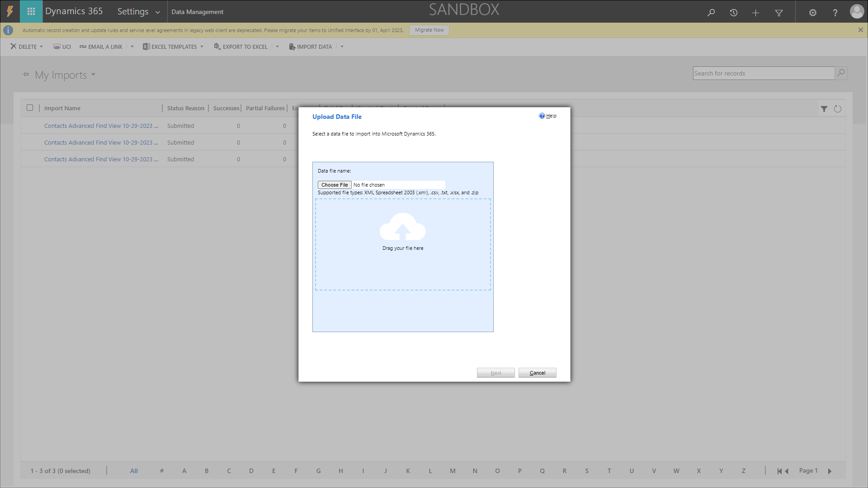
Task: Open recent items history icon
Action: pos(733,12)
